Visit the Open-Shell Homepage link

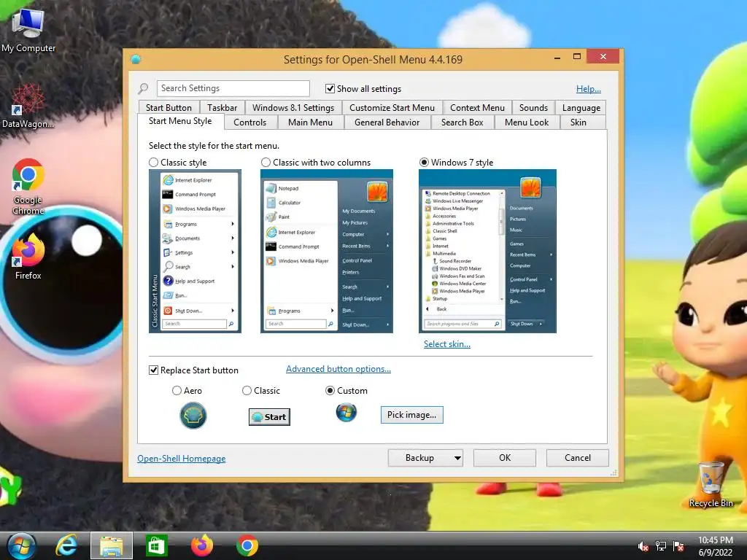(x=182, y=459)
